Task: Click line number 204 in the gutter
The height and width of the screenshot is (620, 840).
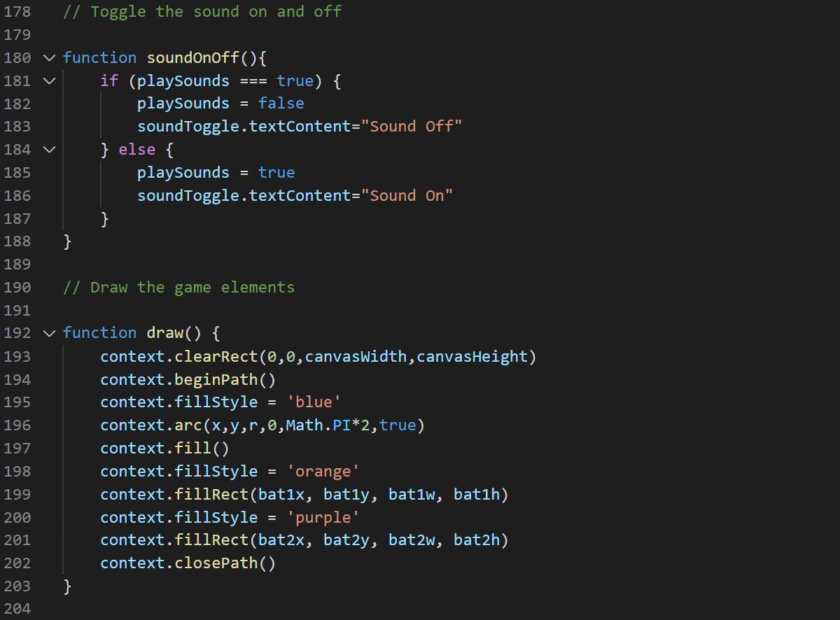Action: coord(17,608)
